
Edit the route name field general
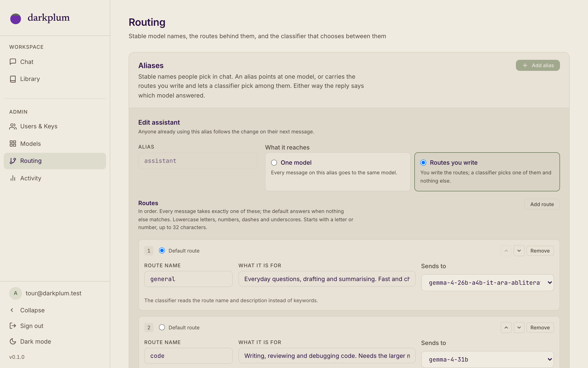[x=188, y=279]
